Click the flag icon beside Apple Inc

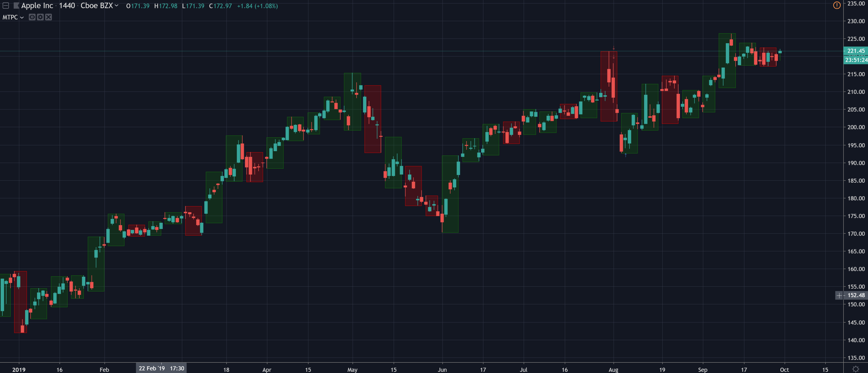[x=16, y=6]
